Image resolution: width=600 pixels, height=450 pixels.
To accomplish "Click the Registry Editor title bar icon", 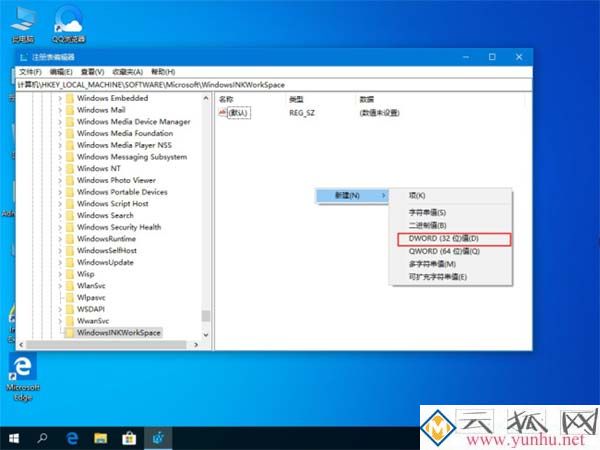I will [x=24, y=57].
